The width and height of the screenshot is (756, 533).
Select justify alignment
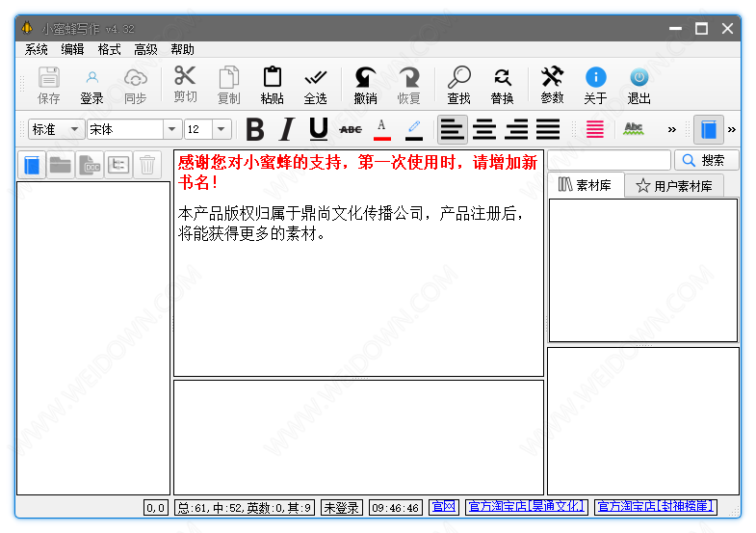pyautogui.click(x=548, y=129)
